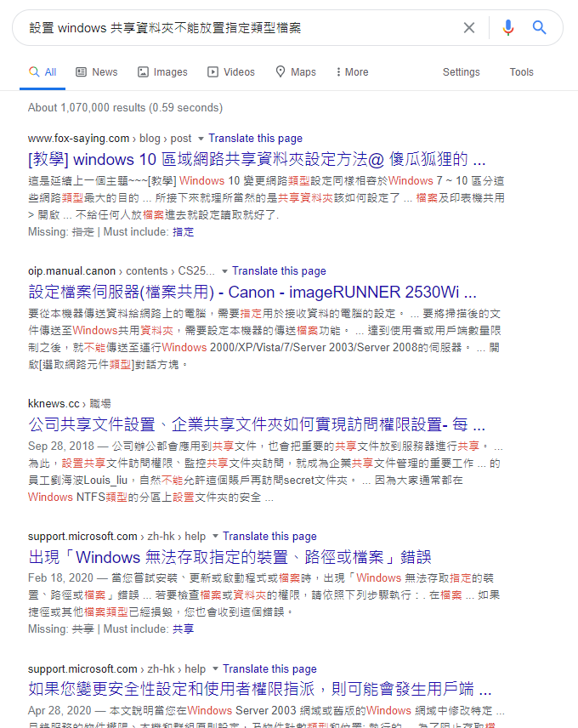
Task: Start voice search with the microphone icon
Action: (508, 28)
